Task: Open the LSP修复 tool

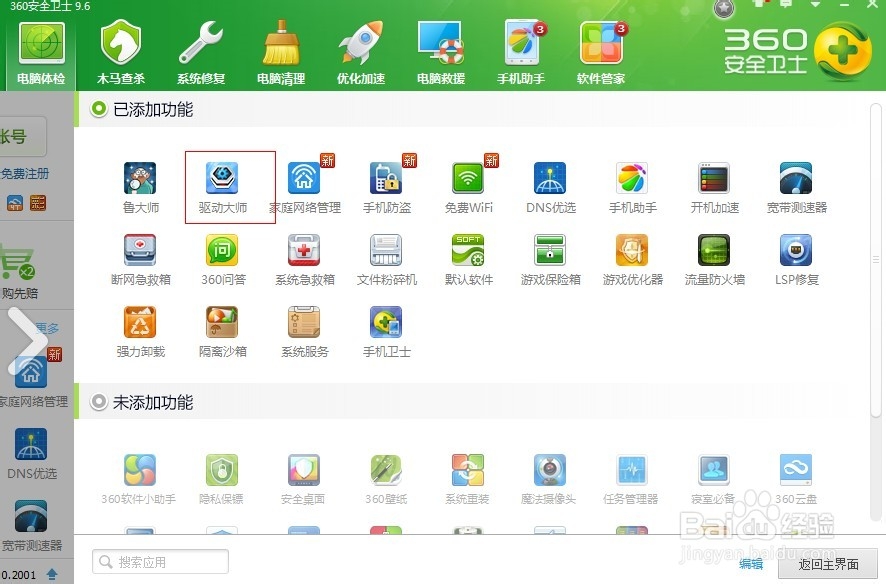Action: pyautogui.click(x=796, y=260)
